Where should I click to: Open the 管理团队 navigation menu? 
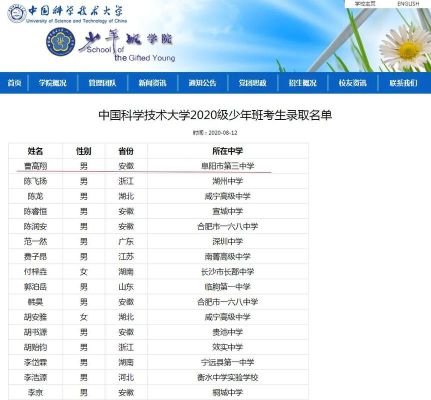coord(102,83)
